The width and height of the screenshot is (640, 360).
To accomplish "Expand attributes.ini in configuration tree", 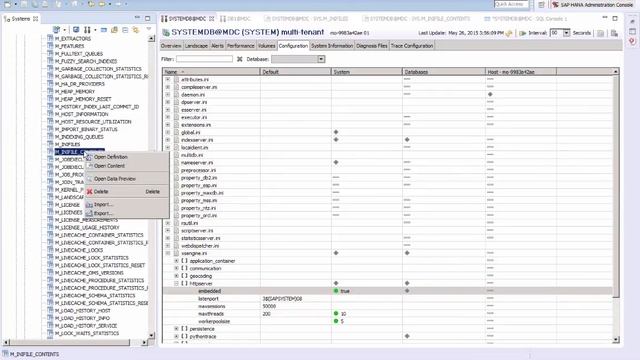I will click(x=168, y=79).
